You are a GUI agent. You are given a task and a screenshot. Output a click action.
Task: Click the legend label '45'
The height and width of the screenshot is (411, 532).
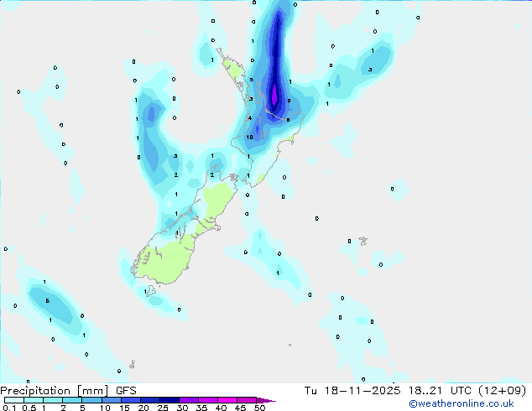[x=241, y=408]
